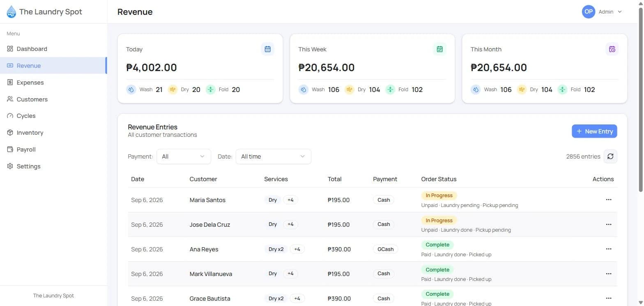The width and height of the screenshot is (644, 306).
Task: Open actions menu for Jose Dela Cruz row
Action: pyautogui.click(x=609, y=224)
